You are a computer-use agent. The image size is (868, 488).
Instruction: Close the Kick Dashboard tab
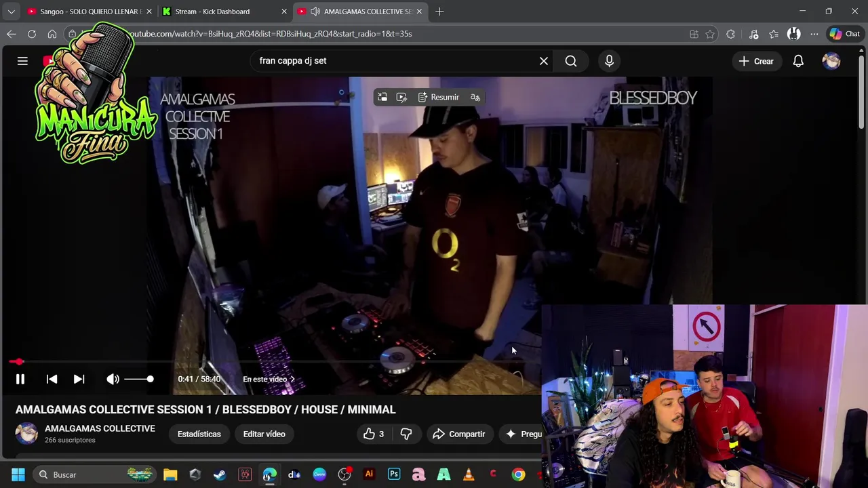tap(284, 12)
